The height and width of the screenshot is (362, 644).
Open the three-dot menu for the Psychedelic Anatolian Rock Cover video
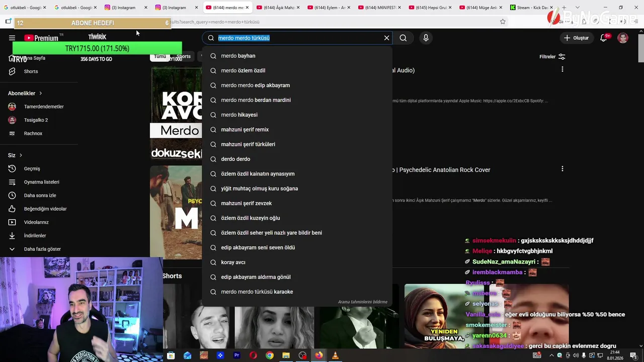(x=562, y=169)
